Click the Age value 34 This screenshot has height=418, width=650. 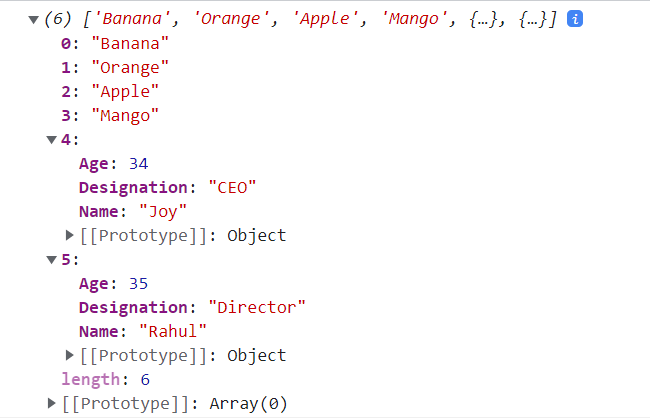pyautogui.click(x=138, y=164)
